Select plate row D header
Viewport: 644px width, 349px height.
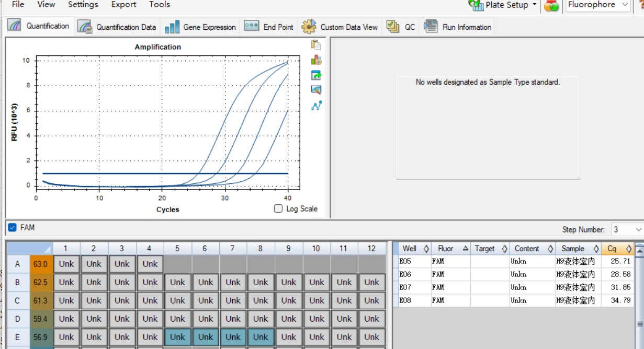[x=17, y=319]
